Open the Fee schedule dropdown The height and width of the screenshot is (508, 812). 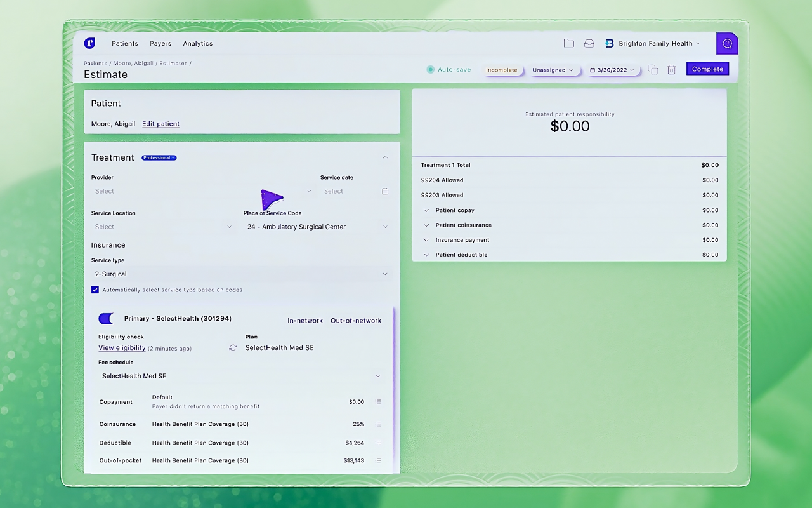[241, 376]
